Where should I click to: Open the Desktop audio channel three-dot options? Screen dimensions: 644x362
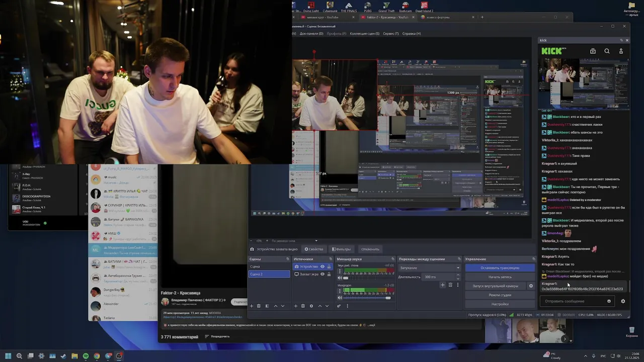(x=340, y=271)
